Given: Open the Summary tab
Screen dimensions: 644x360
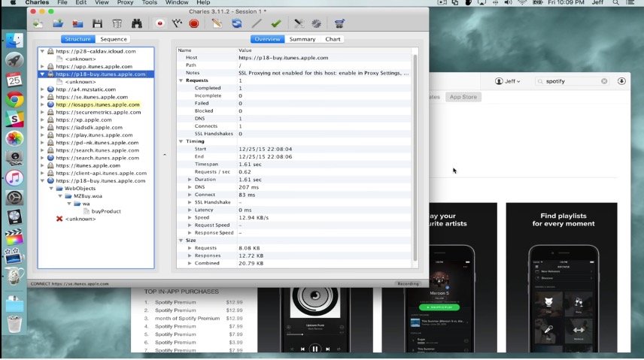Looking at the screenshot, I should [x=302, y=39].
